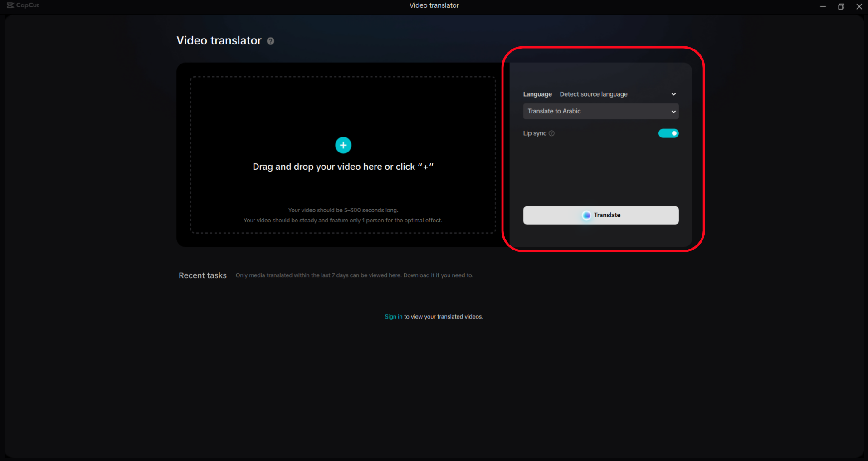Close the Video translator window
The image size is (868, 461).
coord(859,6)
